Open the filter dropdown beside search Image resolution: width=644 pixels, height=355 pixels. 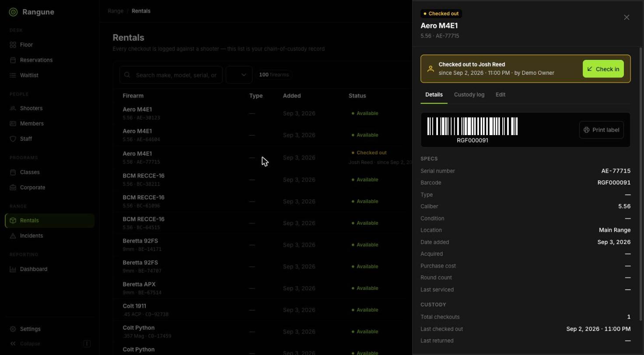coord(239,75)
